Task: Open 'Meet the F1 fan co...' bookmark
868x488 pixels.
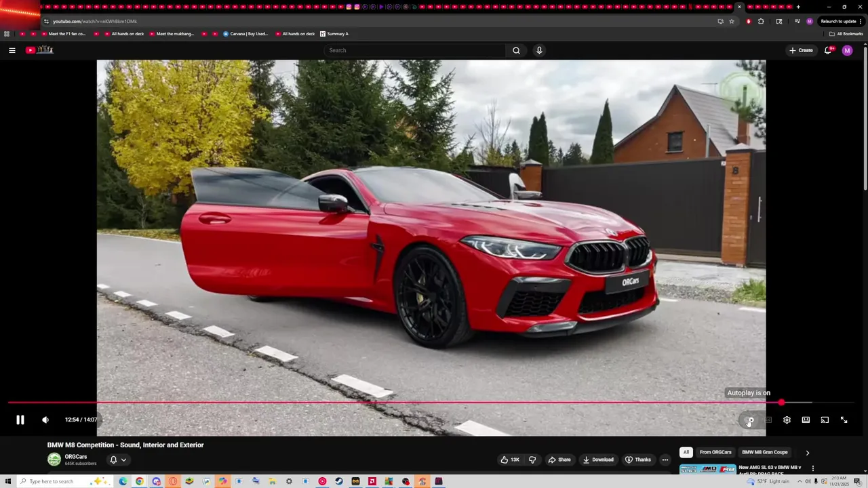Action: [x=62, y=34]
